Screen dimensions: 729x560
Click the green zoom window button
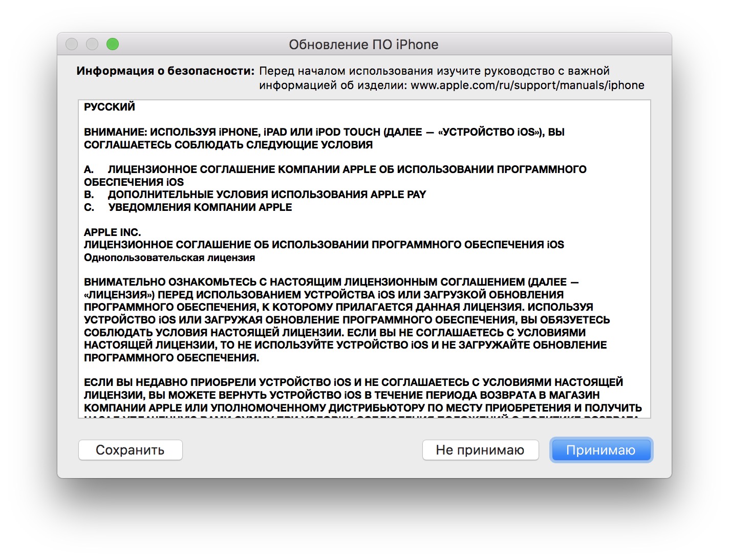[x=113, y=45]
